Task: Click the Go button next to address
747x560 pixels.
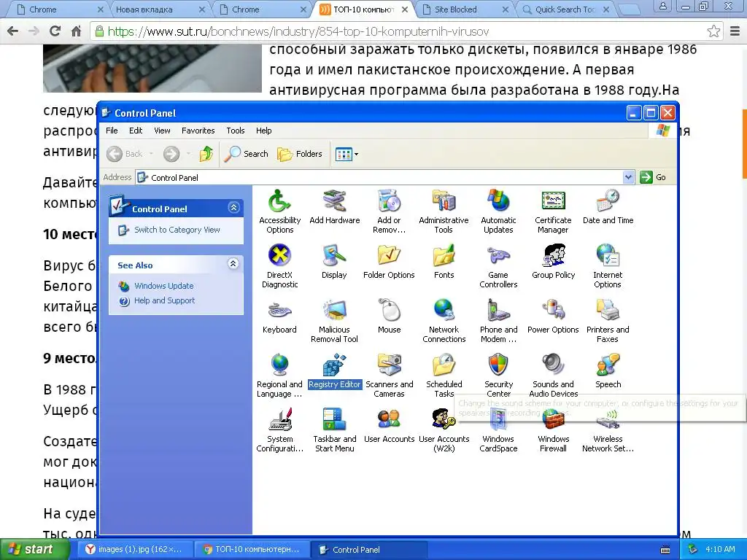Action: (x=653, y=177)
